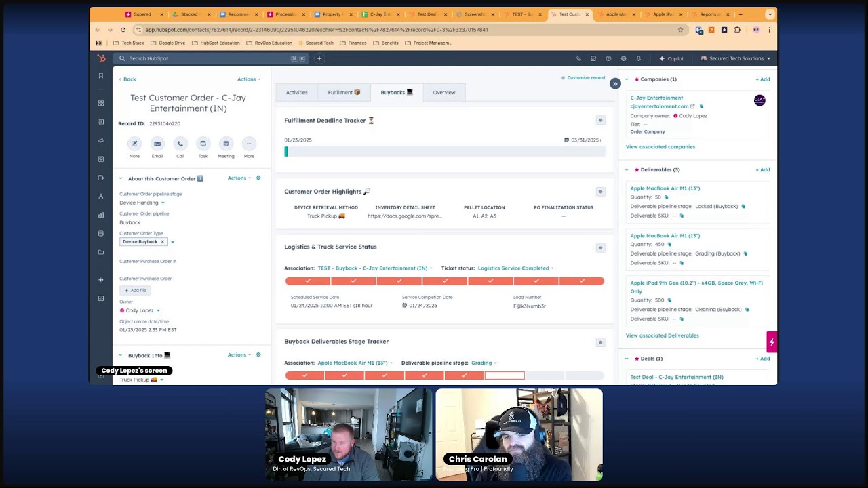Reload the page in Chrome
868x488 pixels.
tap(123, 30)
